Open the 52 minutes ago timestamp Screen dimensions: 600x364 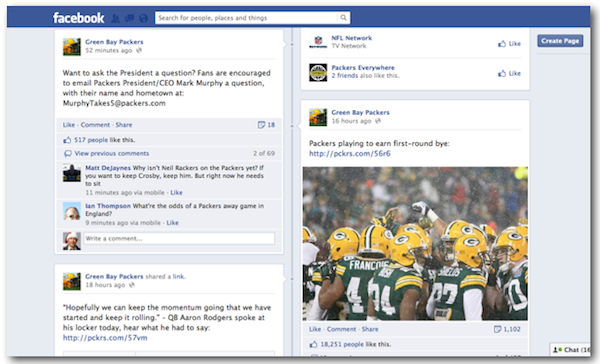click(109, 51)
